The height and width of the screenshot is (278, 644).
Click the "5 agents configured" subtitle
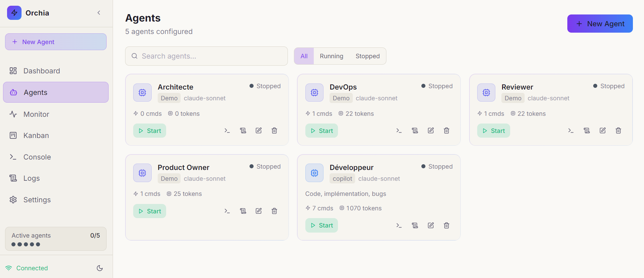point(159,32)
